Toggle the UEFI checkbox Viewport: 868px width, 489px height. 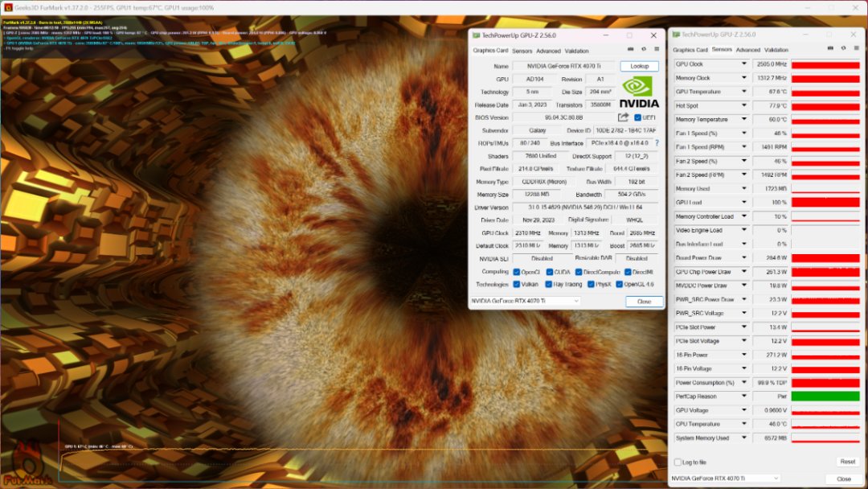coord(637,117)
